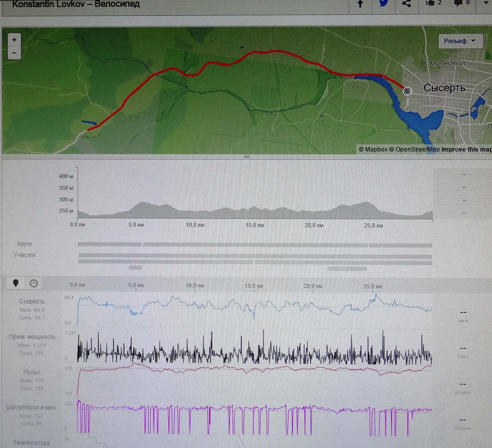Open comments via speech bubble icon
The image size is (492, 448).
458,3
